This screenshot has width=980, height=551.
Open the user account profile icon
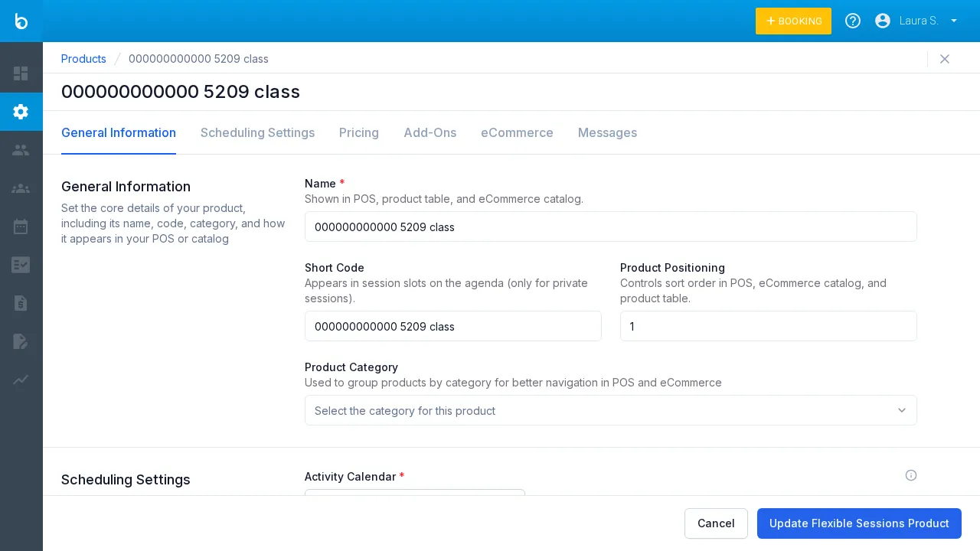point(883,21)
